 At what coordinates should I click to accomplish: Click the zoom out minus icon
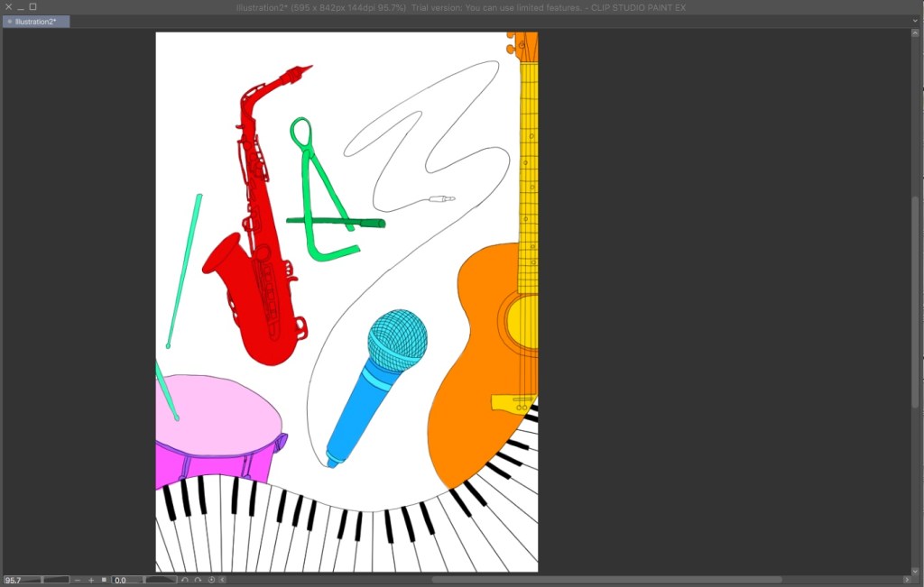click(78, 580)
